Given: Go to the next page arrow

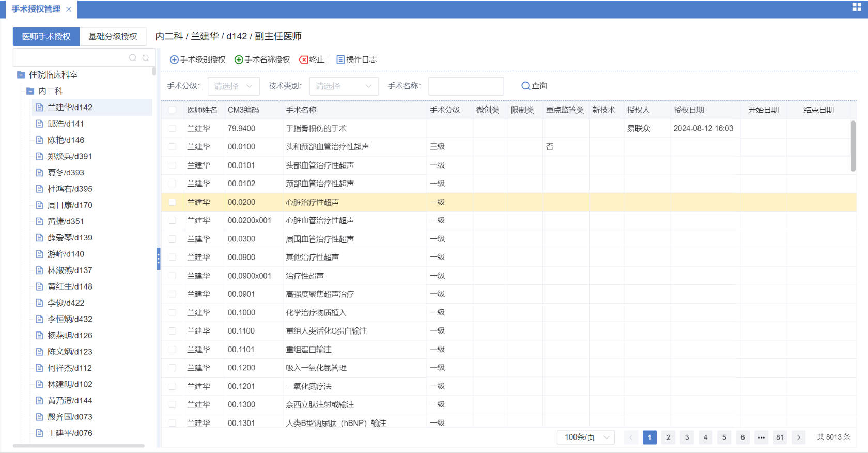Looking at the screenshot, I should pyautogui.click(x=798, y=437).
